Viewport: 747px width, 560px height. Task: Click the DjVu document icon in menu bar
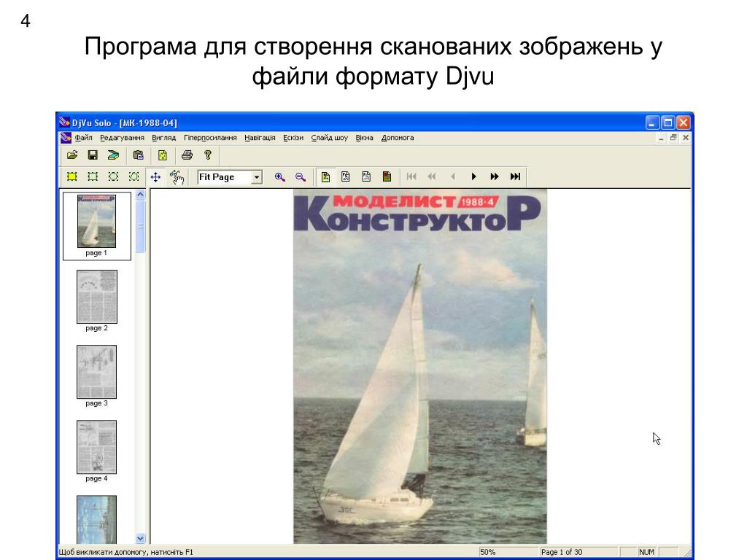click(x=66, y=138)
